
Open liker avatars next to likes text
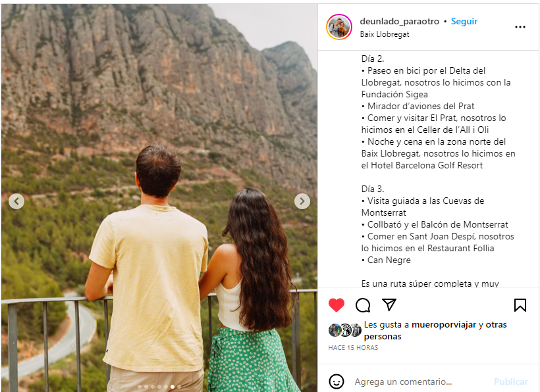click(x=344, y=330)
